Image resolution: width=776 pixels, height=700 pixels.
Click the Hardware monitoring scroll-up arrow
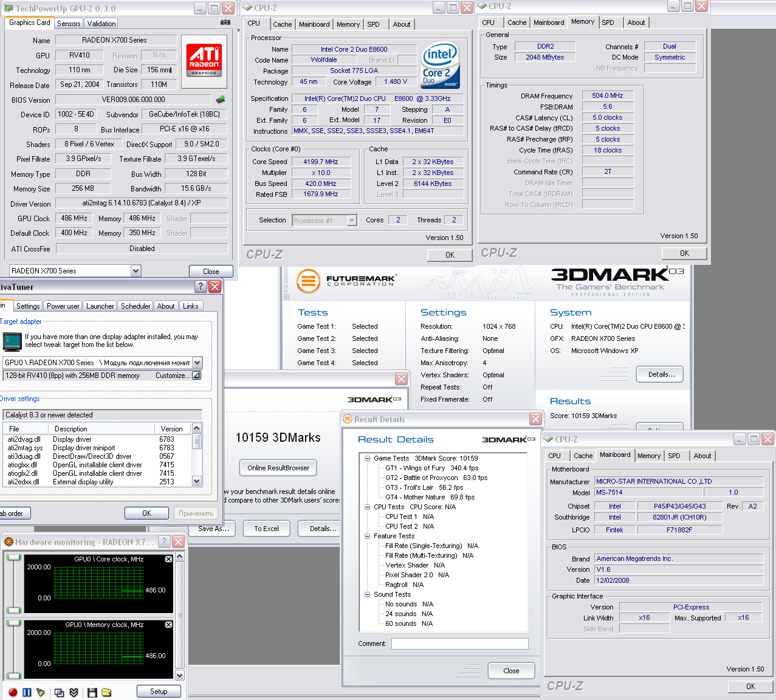tap(179, 557)
